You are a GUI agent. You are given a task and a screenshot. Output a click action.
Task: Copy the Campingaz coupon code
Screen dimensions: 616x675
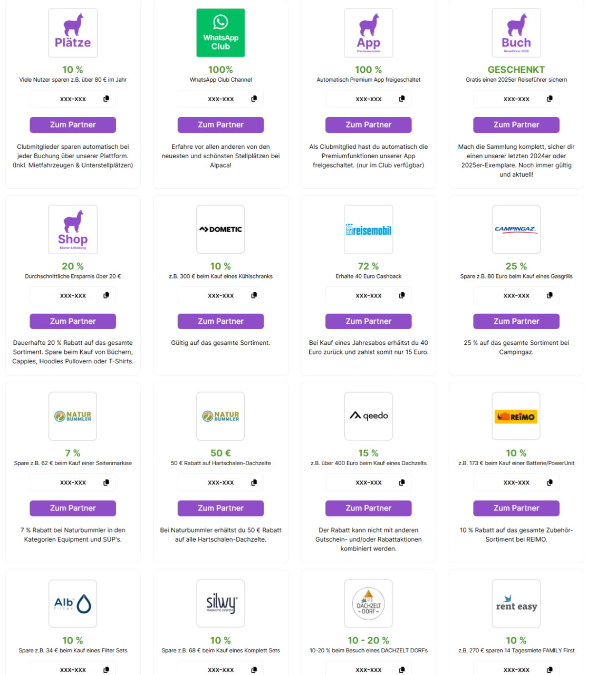(x=550, y=295)
